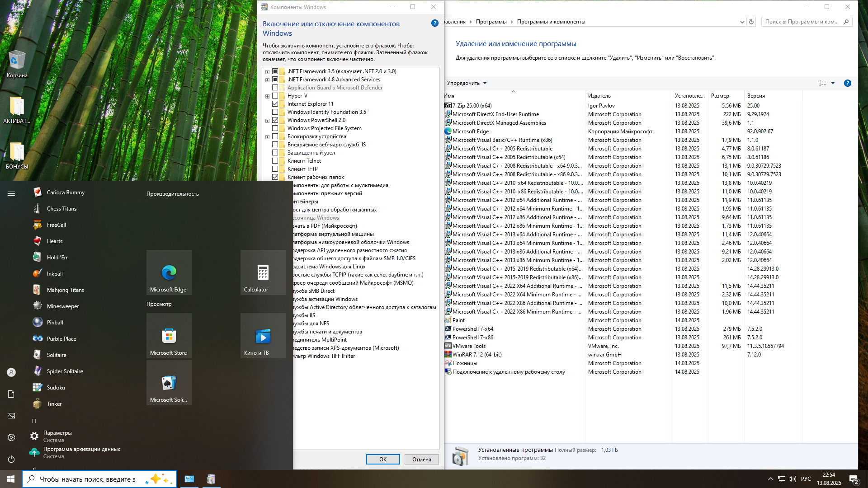The width and height of the screenshot is (868, 488).
Task: Expand Hyper-V tree node
Action: point(267,96)
